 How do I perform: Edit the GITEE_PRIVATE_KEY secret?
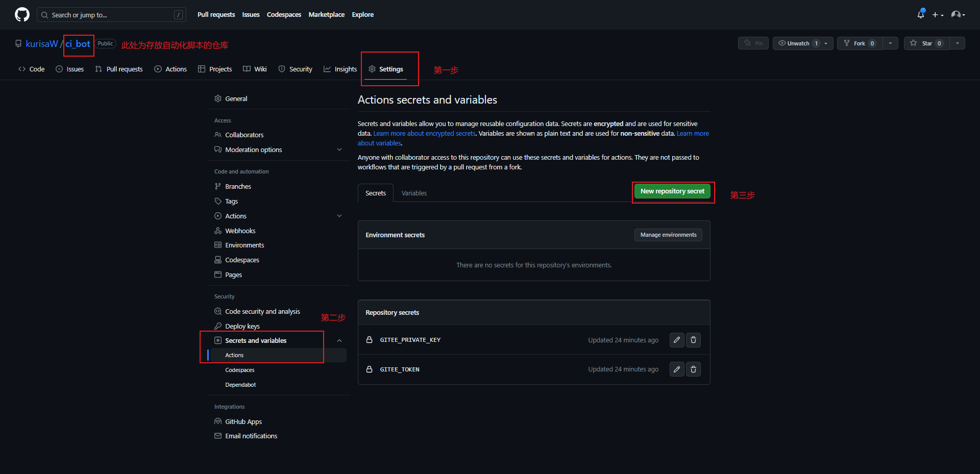(x=677, y=340)
